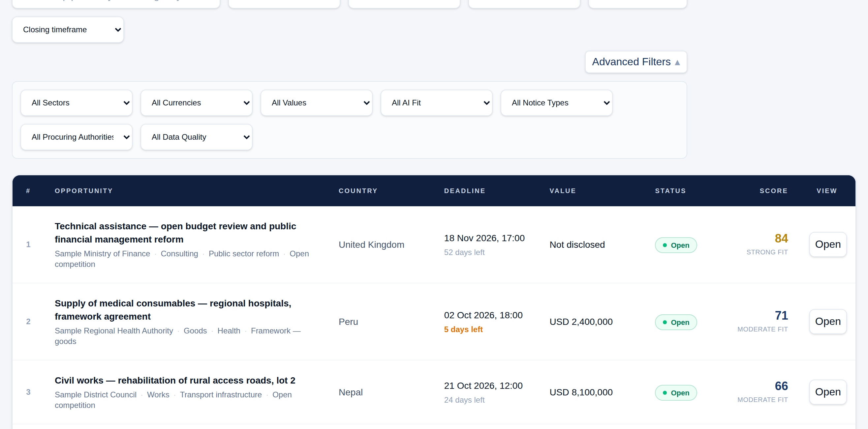Click Sample District Council text
Viewport: 868px width, 429px height.
coord(95,395)
